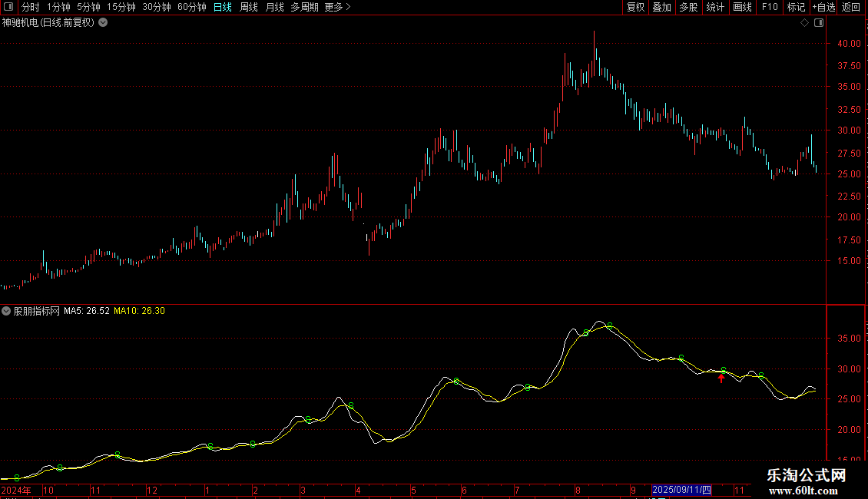Click the 股朋指标网 indicator name
This screenshot has height=499, width=868.
click(x=37, y=311)
